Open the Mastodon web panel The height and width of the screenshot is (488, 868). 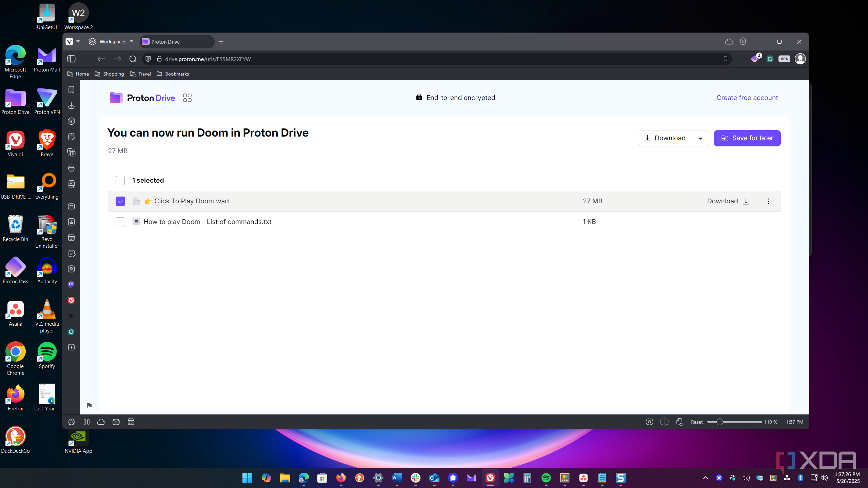tap(71, 285)
